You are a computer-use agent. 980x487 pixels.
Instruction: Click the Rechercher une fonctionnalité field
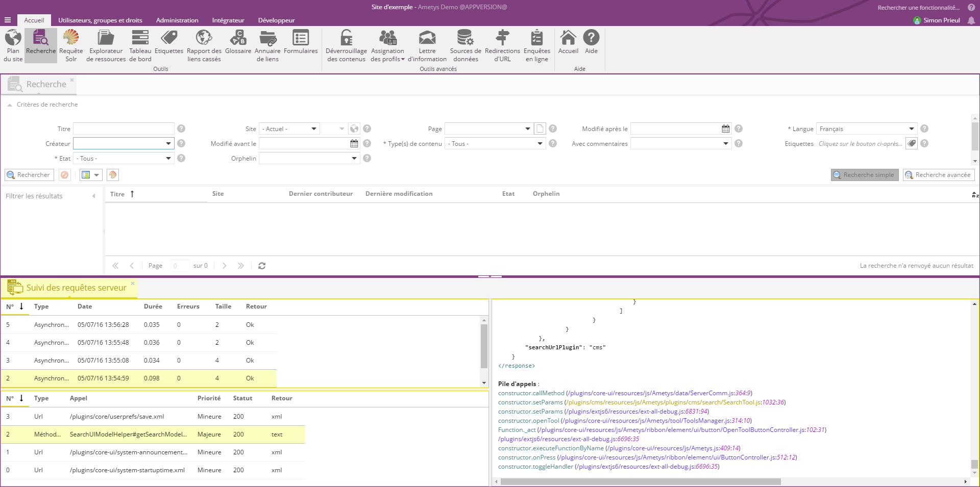(918, 7)
